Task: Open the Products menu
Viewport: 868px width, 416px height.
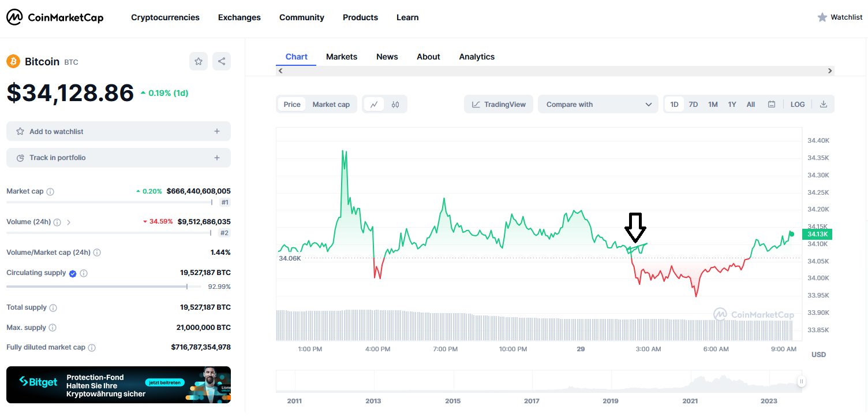Action: (x=360, y=17)
